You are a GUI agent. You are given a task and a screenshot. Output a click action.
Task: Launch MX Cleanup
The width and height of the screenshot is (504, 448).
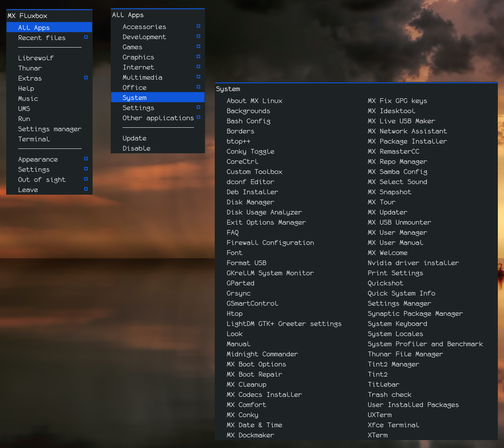[246, 385]
